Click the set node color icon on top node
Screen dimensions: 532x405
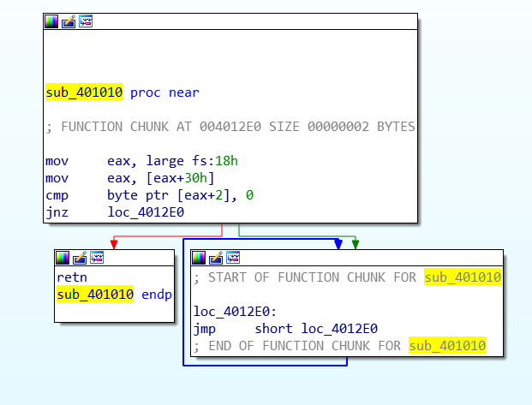pos(51,21)
